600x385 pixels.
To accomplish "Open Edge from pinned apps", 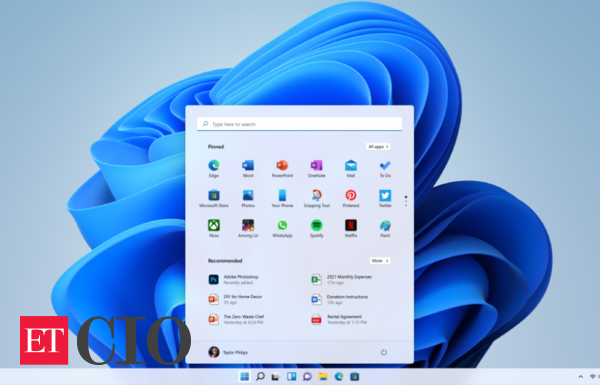I will pos(214,168).
